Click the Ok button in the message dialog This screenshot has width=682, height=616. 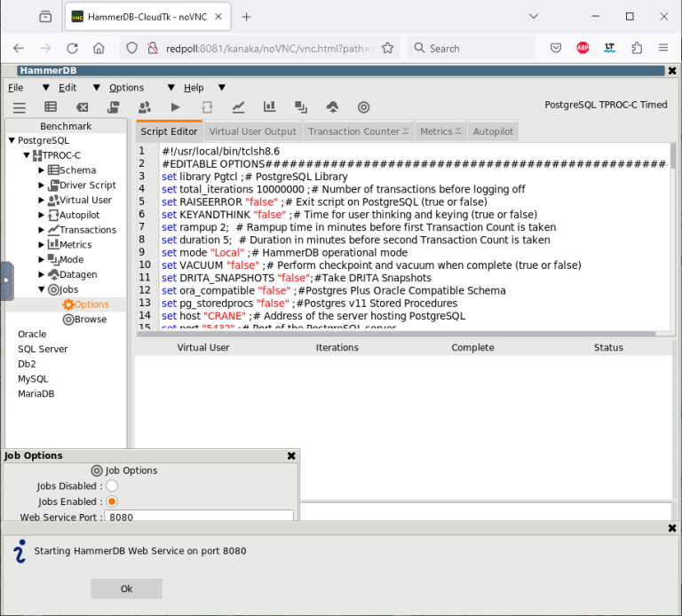pyautogui.click(x=126, y=588)
